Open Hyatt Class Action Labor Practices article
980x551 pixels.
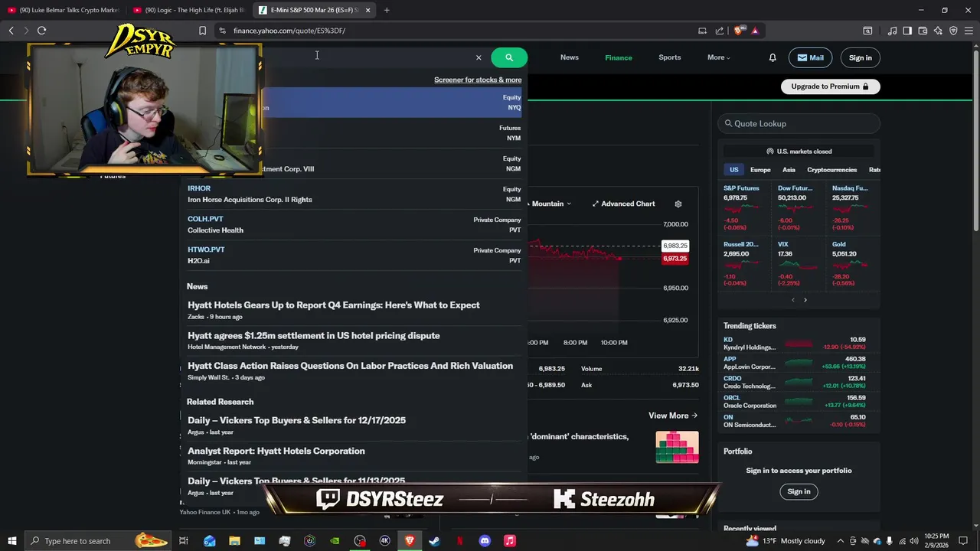pyautogui.click(x=350, y=367)
